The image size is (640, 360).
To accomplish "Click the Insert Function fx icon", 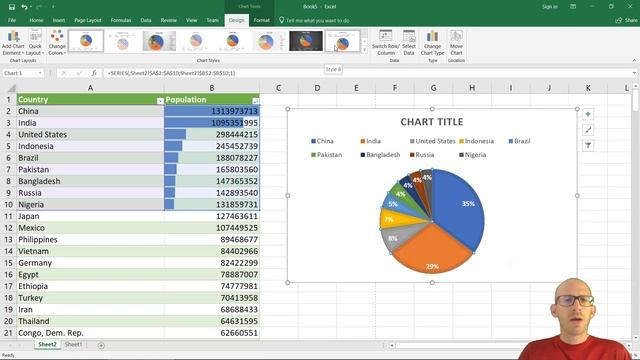I will point(94,73).
